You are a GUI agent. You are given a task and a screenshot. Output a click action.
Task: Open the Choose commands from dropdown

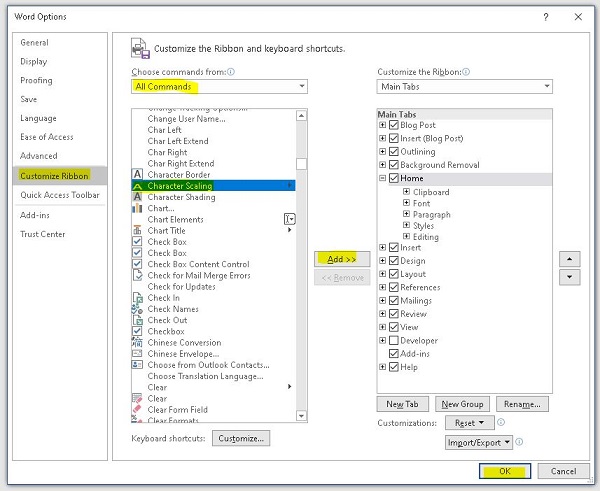pos(219,86)
